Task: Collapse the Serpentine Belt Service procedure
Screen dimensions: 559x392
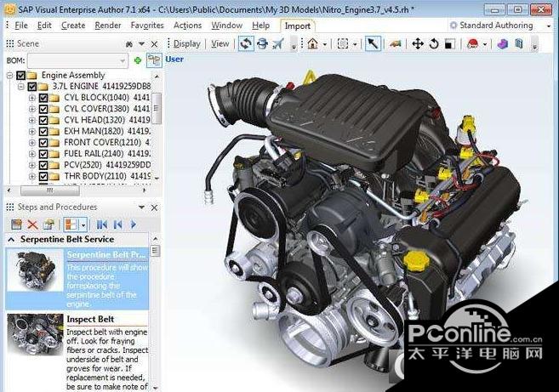Action: point(11,240)
